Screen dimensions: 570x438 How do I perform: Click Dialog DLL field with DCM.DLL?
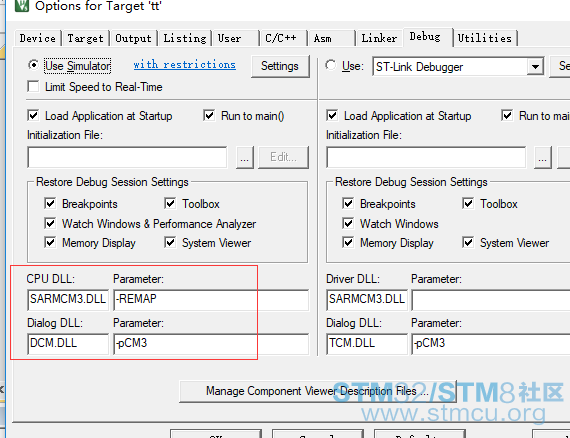tap(68, 344)
